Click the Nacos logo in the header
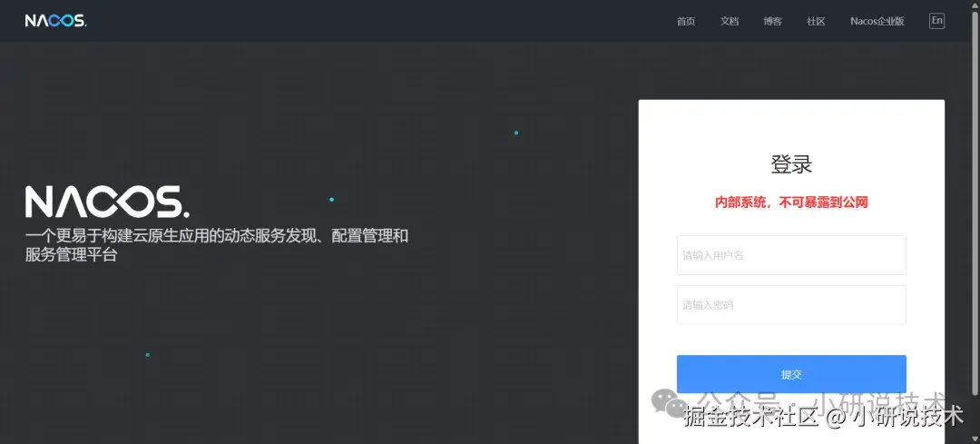 click(55, 21)
